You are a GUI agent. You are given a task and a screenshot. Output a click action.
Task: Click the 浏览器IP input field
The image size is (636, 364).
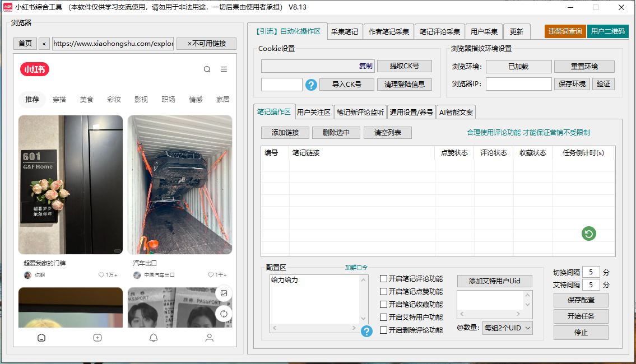click(518, 84)
